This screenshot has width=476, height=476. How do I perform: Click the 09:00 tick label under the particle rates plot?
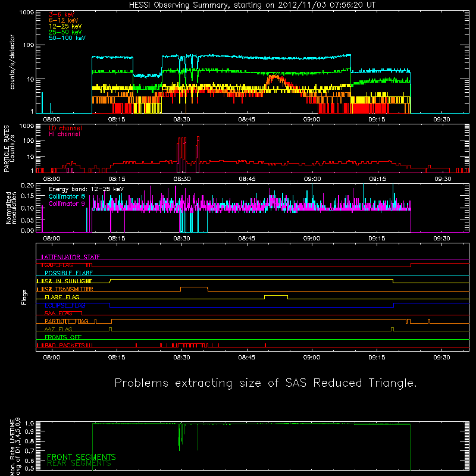[x=312, y=179]
